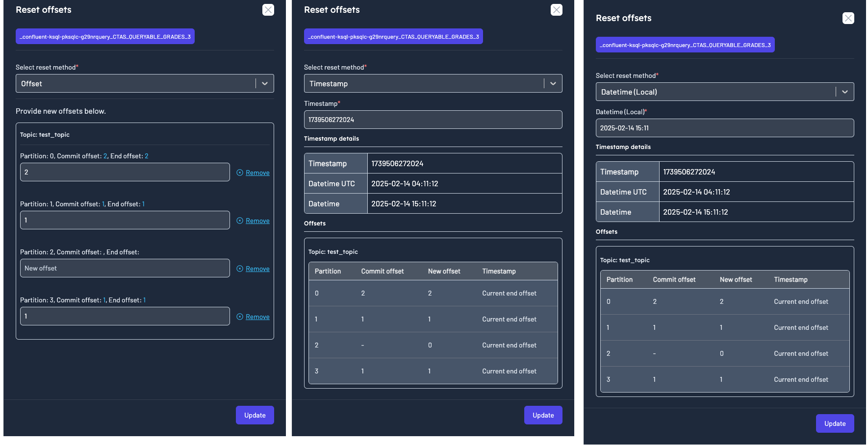Click the X icon on the middle Reset offsets dialog
This screenshot has height=445, width=868.
coord(556,9)
